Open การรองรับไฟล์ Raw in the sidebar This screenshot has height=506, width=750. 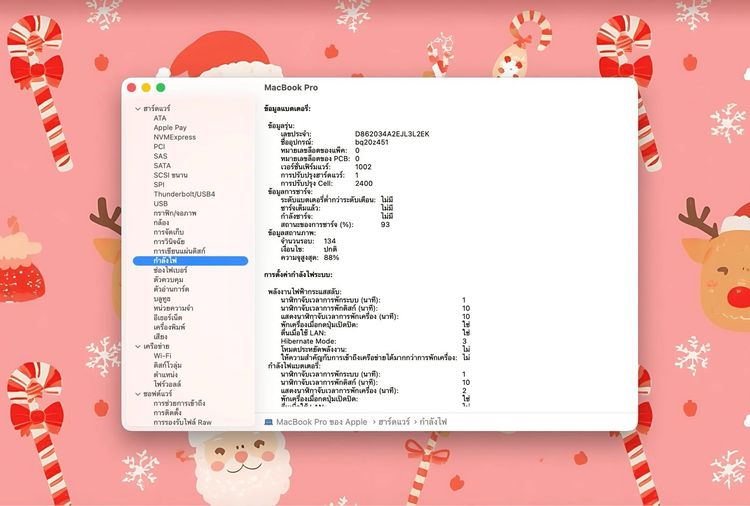[x=182, y=422]
